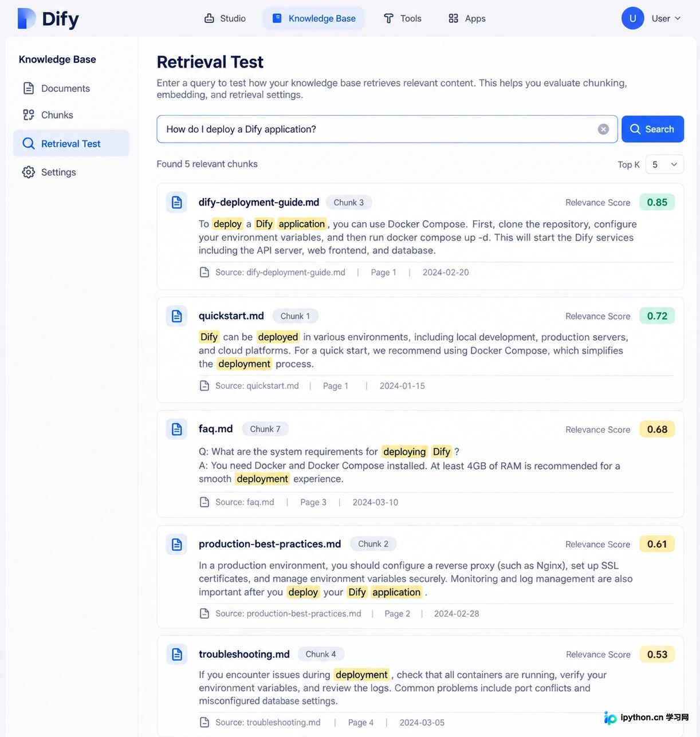The height and width of the screenshot is (737, 700).
Task: Click the Chunk 2 badge
Action: pyautogui.click(x=373, y=544)
